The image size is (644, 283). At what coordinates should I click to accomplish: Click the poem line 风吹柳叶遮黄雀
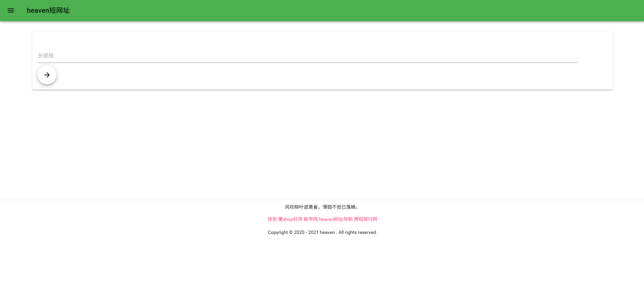301,207
